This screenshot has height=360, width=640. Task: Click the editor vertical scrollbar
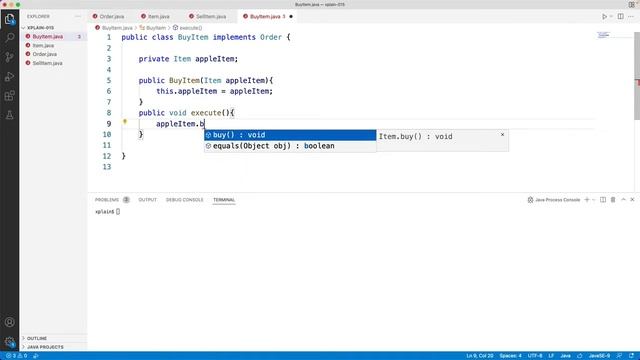[x=637, y=76]
